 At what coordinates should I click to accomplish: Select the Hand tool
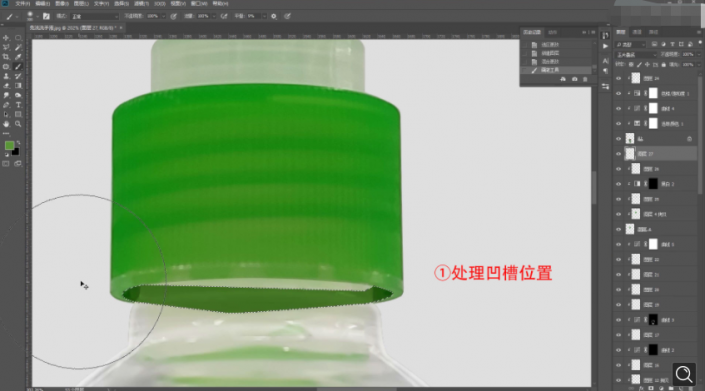pos(6,124)
